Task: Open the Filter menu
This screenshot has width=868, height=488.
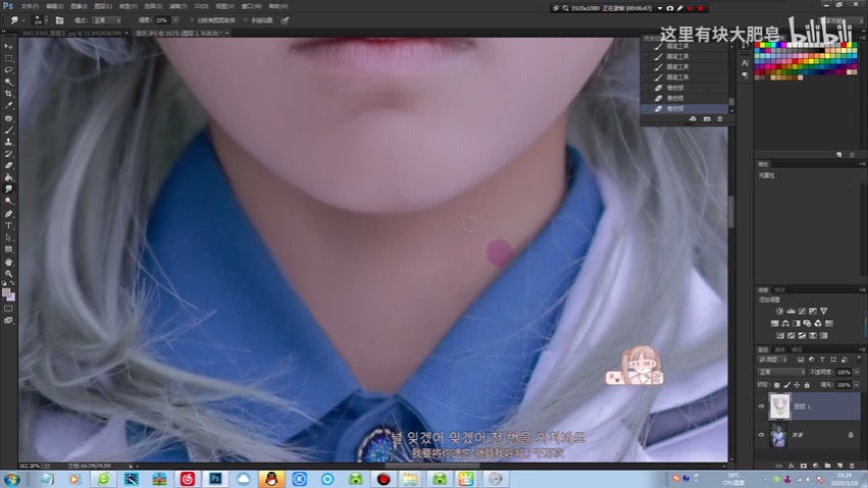Action: 178,7
